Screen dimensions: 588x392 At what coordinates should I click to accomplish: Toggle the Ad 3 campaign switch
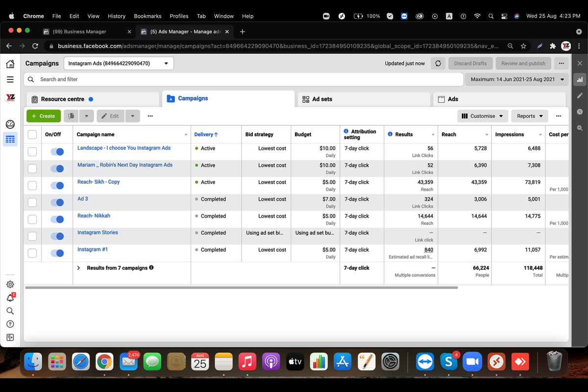pos(57,202)
